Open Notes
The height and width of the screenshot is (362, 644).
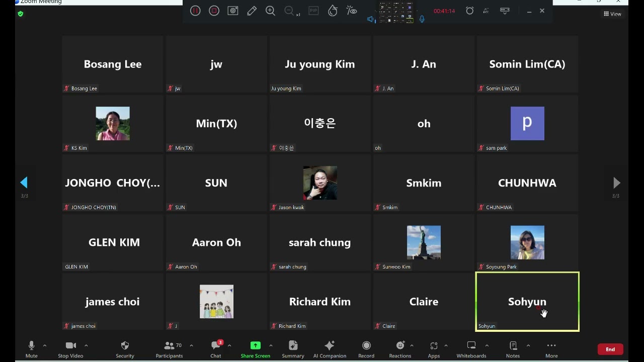tap(513, 349)
